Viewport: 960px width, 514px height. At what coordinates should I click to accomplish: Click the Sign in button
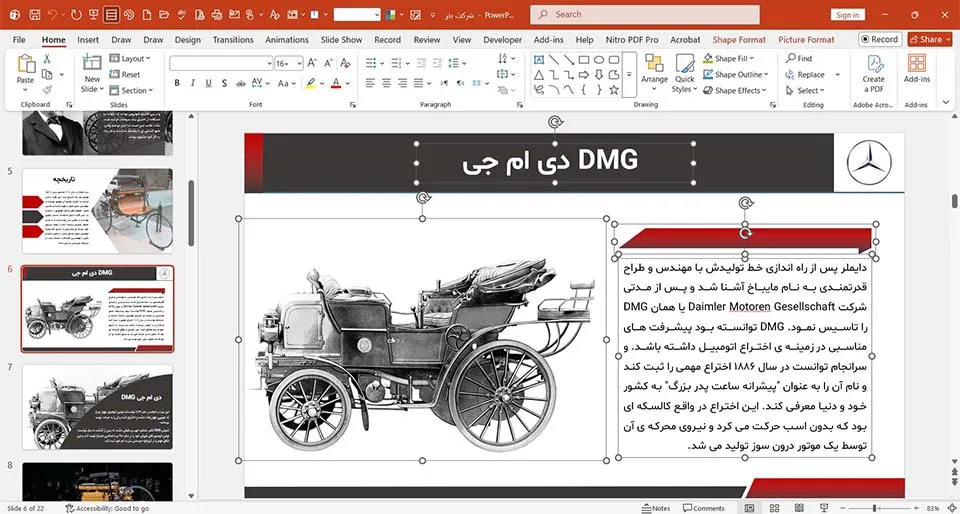click(x=847, y=15)
